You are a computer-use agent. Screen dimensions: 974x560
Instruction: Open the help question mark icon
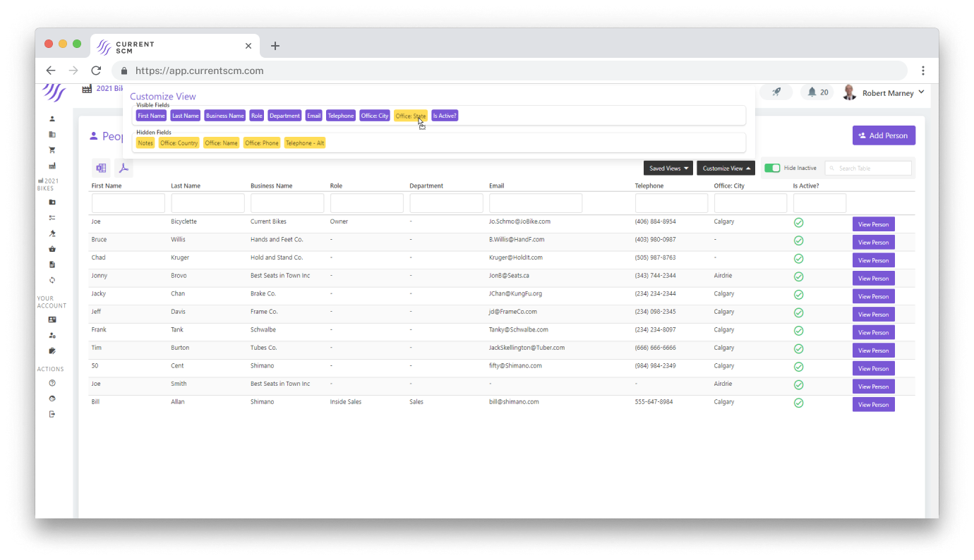[x=52, y=383]
